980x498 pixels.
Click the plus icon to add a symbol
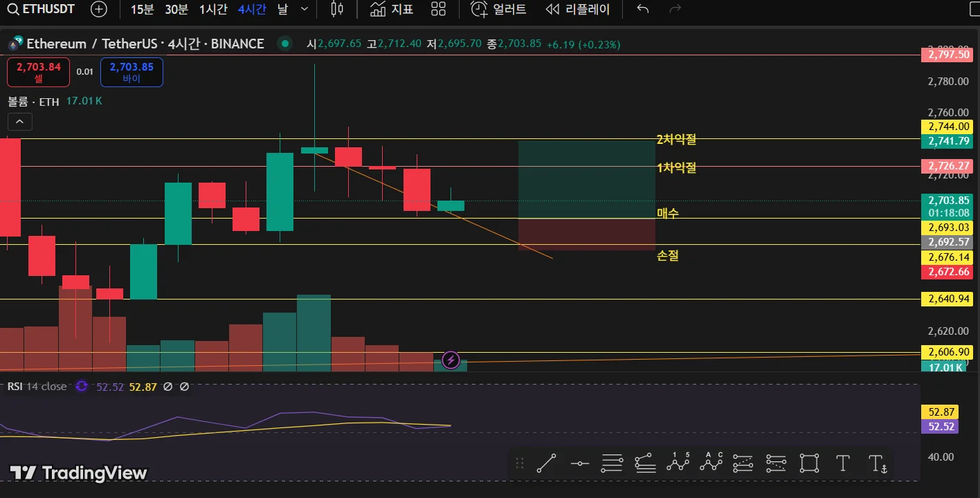point(99,9)
